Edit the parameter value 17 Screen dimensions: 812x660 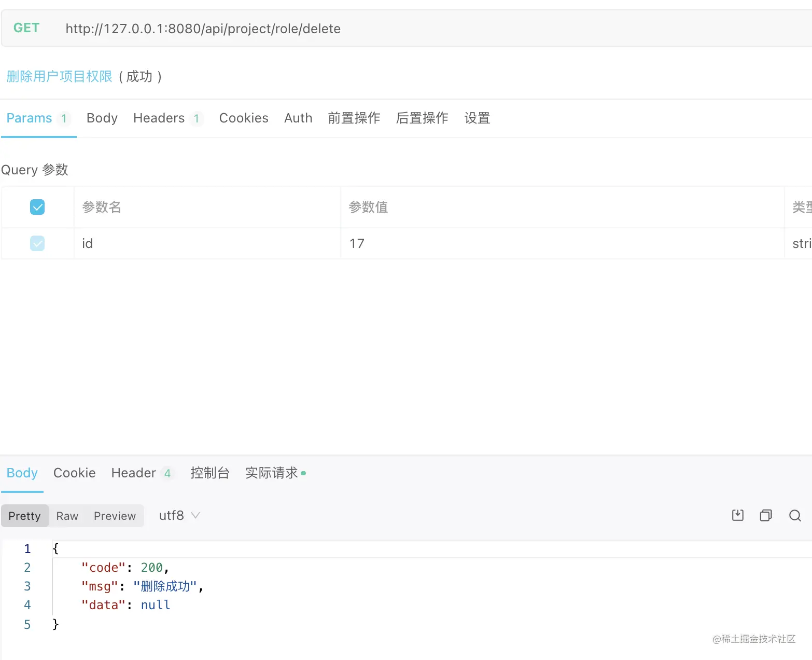563,243
